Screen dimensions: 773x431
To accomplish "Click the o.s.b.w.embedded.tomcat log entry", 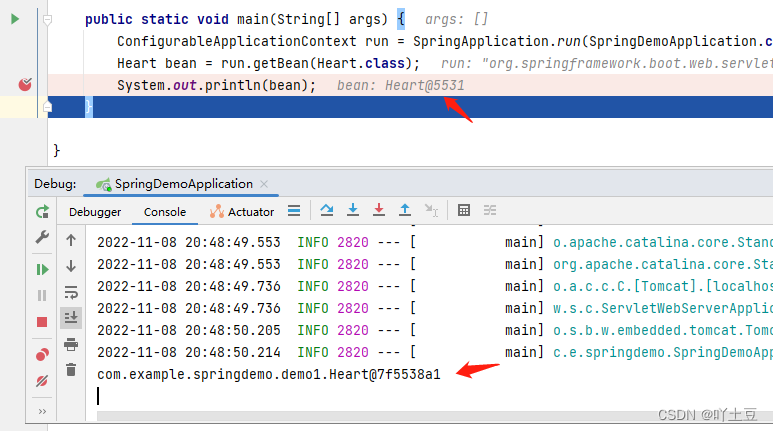I will (x=663, y=330).
